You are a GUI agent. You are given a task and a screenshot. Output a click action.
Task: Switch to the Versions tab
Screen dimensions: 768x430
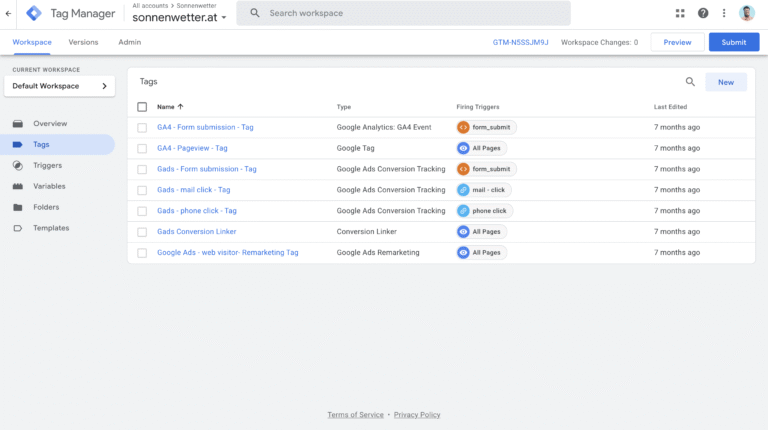pos(83,42)
